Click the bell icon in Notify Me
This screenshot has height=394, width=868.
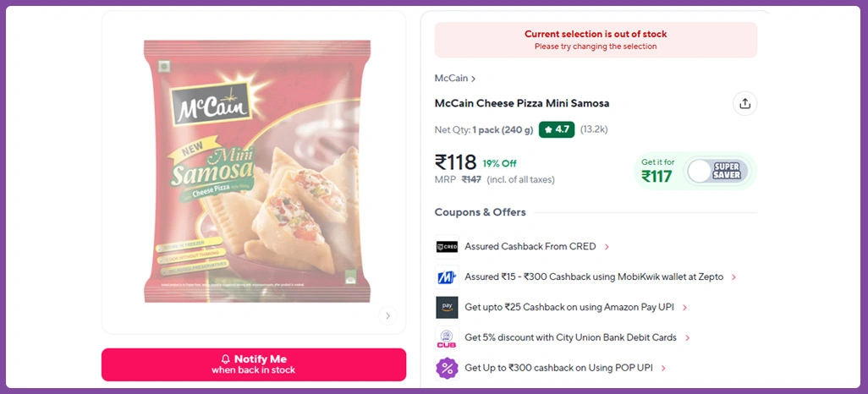tap(225, 359)
